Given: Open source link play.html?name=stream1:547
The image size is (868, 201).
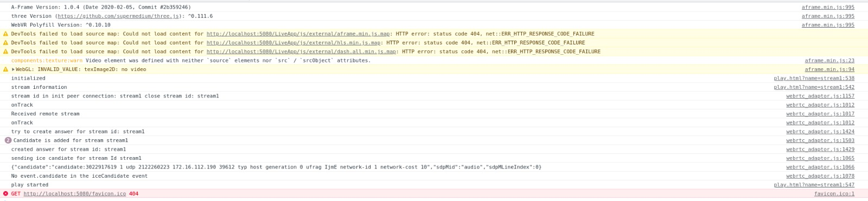Looking at the screenshot, I should pos(814,185).
